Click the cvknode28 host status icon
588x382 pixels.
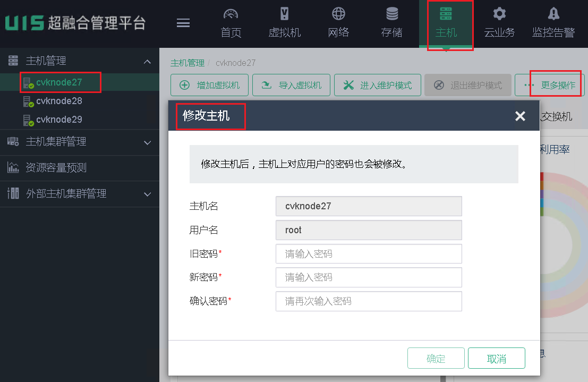(x=29, y=101)
